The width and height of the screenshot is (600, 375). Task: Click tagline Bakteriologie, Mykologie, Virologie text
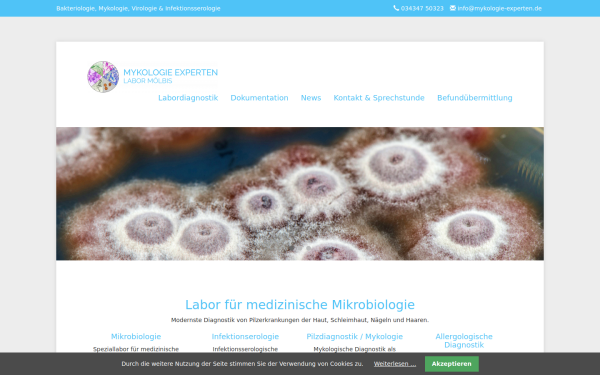click(x=138, y=8)
